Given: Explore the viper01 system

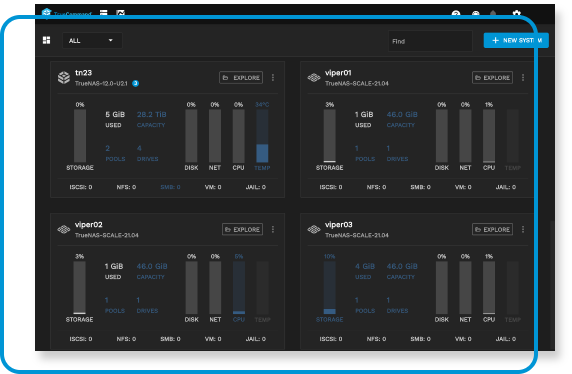Looking at the screenshot, I should (x=492, y=77).
